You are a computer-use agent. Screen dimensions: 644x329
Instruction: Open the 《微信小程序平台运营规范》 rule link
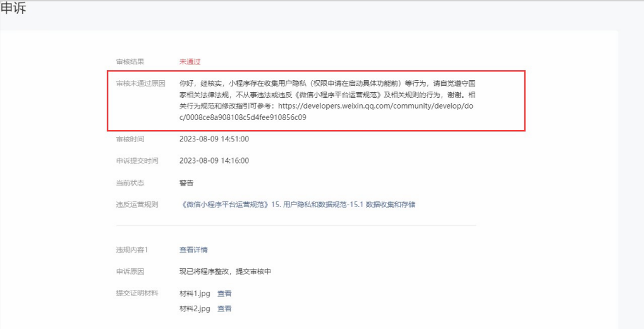(298, 205)
